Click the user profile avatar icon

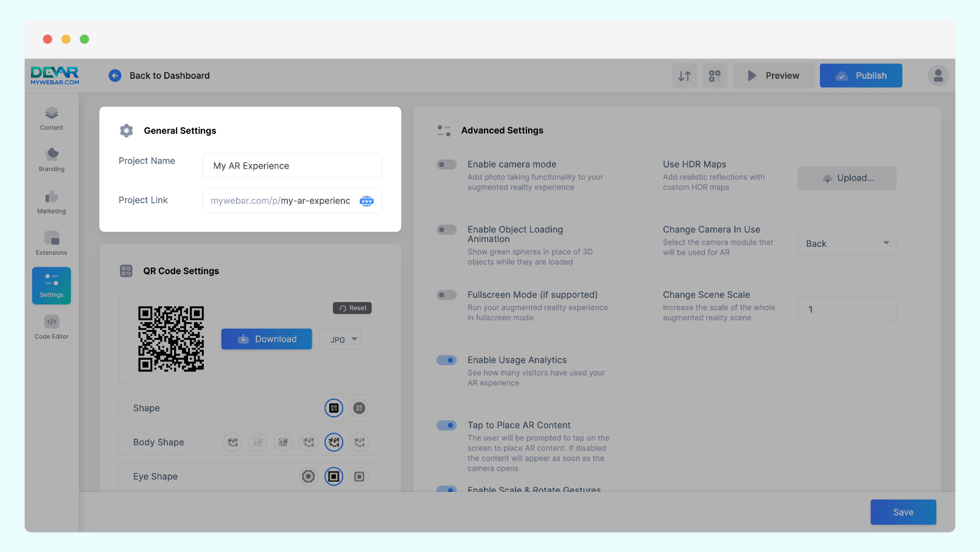[x=938, y=76]
